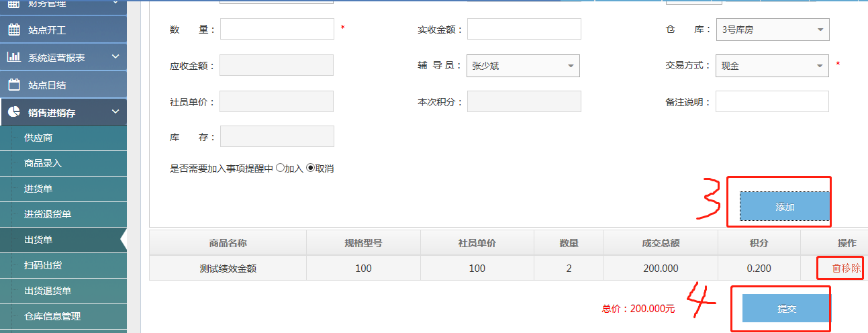
Task: Expand the 系统运营报表 menu chevron
Action: click(115, 57)
